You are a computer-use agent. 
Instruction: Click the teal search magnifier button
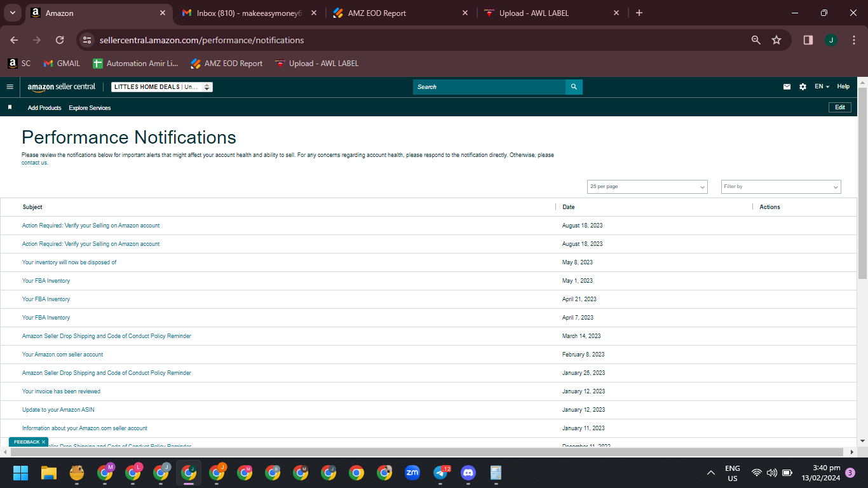coord(574,87)
